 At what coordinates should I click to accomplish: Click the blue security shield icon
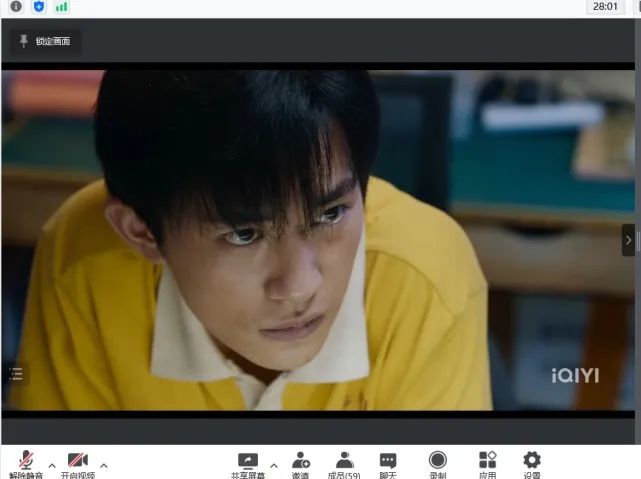click(39, 7)
